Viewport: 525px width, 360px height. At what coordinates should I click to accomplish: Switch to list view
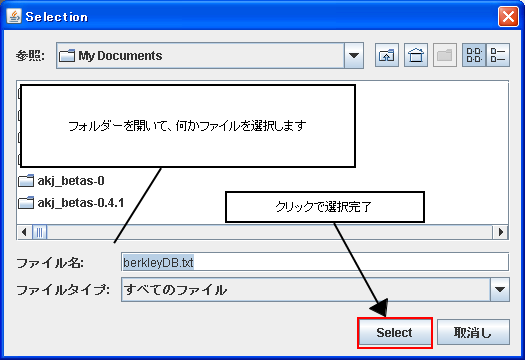click(474, 55)
